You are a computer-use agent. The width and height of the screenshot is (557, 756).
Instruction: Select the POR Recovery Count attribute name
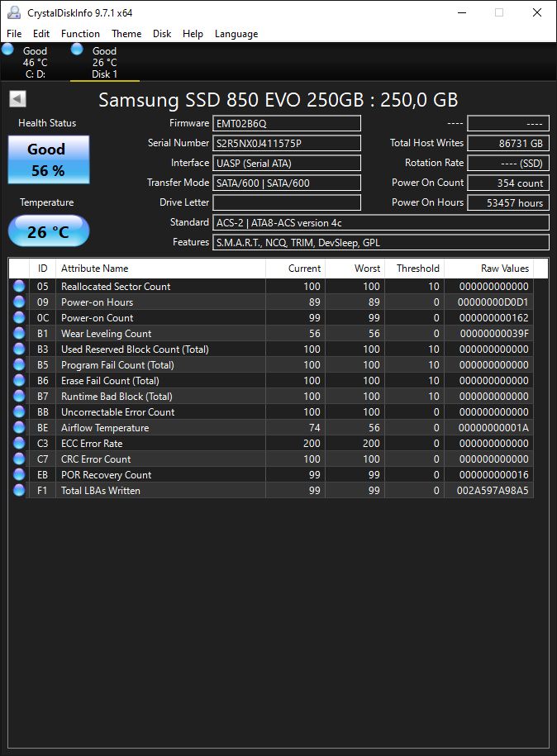point(106,475)
